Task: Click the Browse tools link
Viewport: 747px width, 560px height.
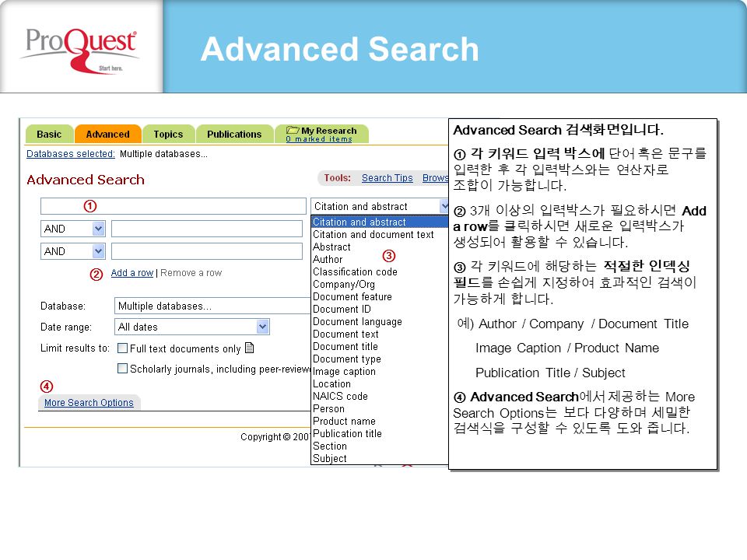Action: (x=435, y=177)
